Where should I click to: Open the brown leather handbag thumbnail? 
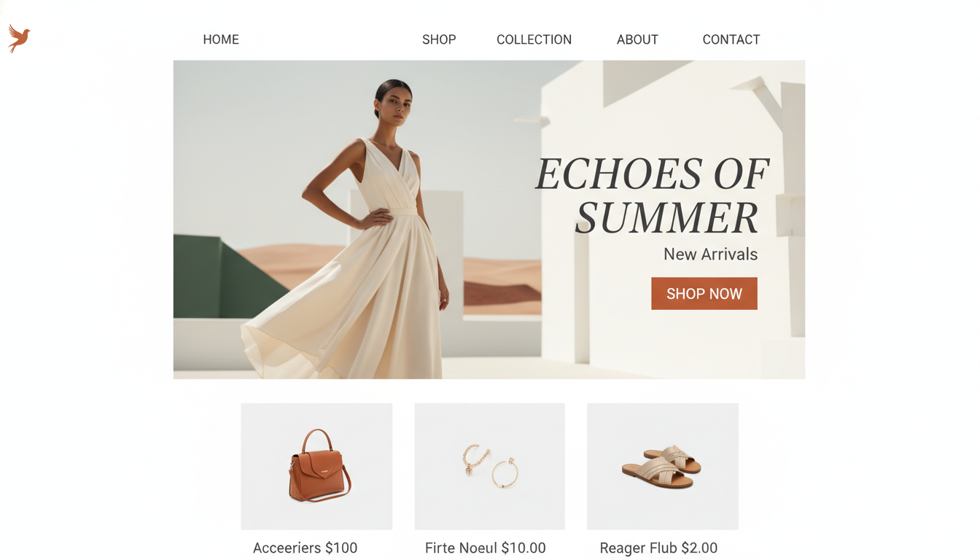click(x=316, y=467)
